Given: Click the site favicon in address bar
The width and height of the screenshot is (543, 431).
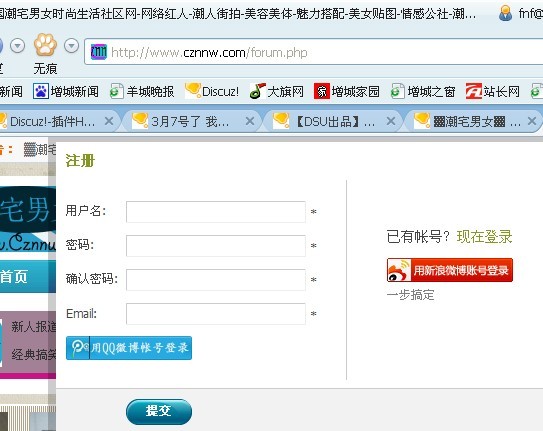Looking at the screenshot, I should (99, 52).
